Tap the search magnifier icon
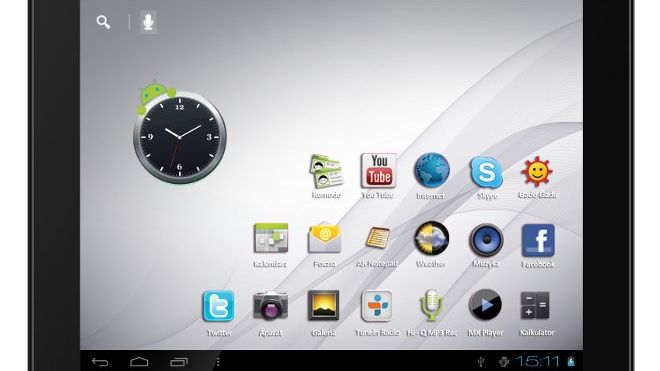 pyautogui.click(x=103, y=22)
